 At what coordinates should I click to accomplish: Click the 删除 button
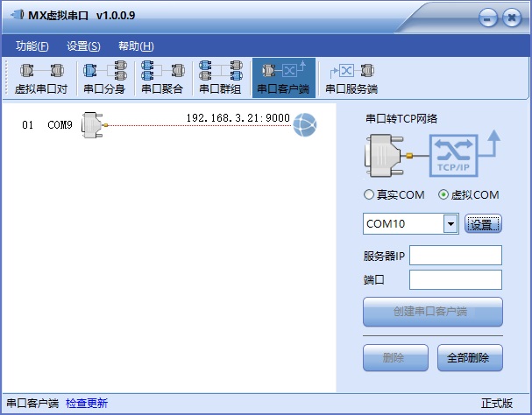395,358
